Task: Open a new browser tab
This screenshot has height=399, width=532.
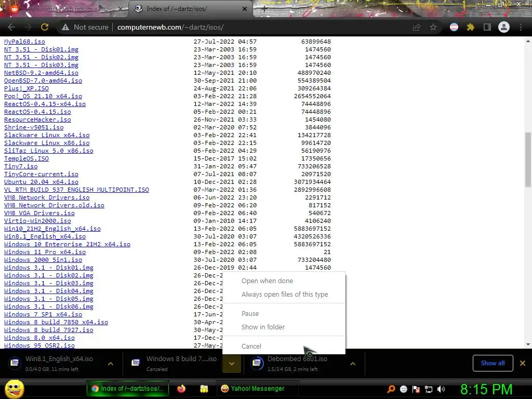Action: pyautogui.click(x=264, y=9)
